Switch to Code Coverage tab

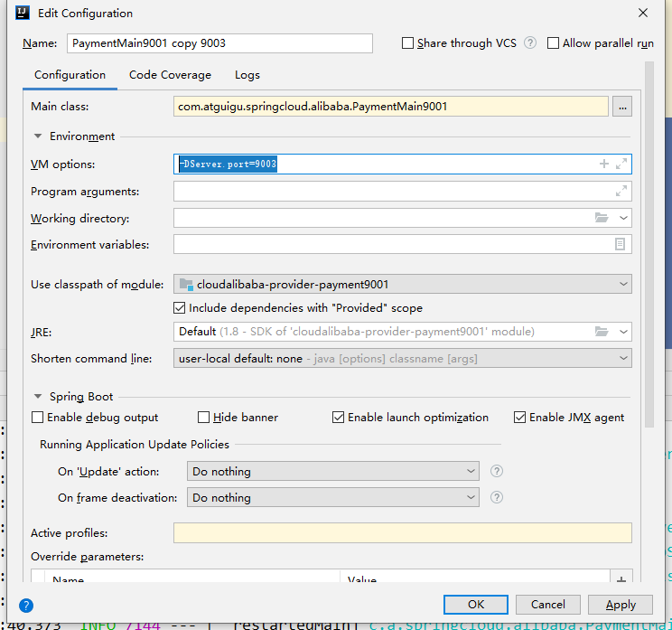point(170,75)
